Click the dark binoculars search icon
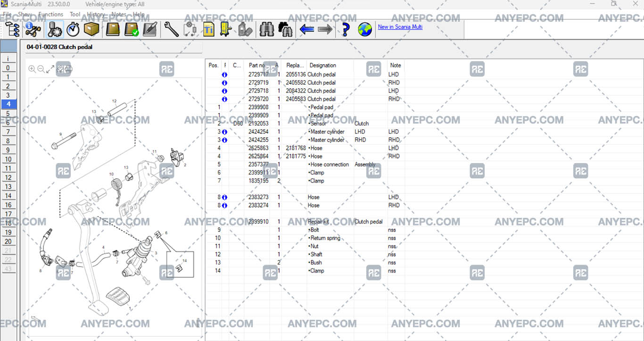Image resolution: width=644 pixels, height=341 pixels. coord(285,29)
